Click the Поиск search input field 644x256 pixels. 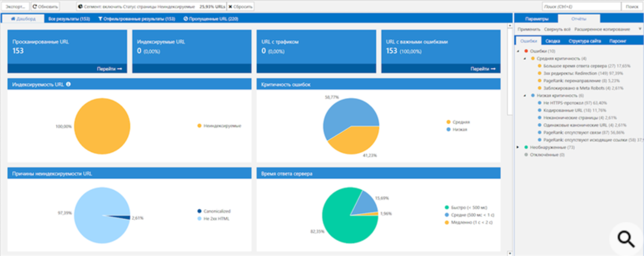coord(581,7)
